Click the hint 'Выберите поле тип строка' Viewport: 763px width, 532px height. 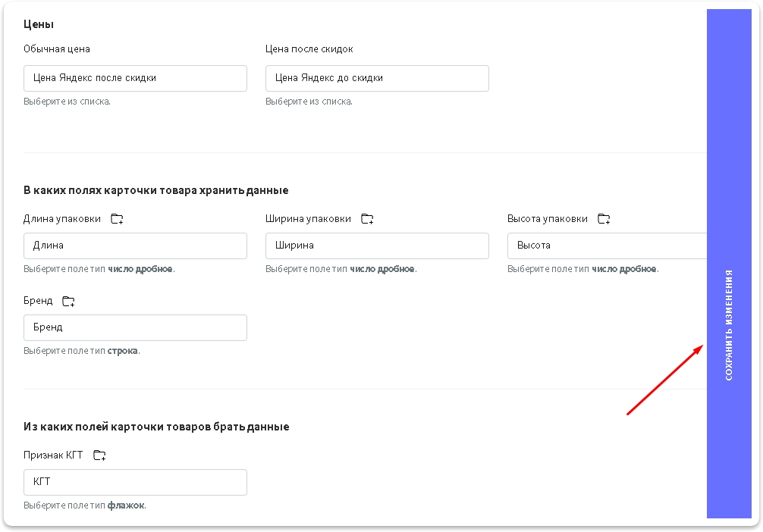81,351
